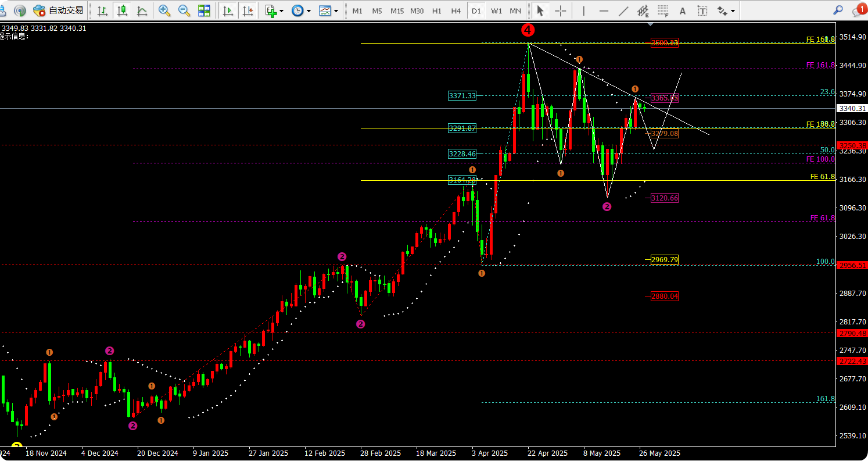Draw a horizontal line tool
Image resolution: width=868 pixels, height=461 pixels.
604,10
